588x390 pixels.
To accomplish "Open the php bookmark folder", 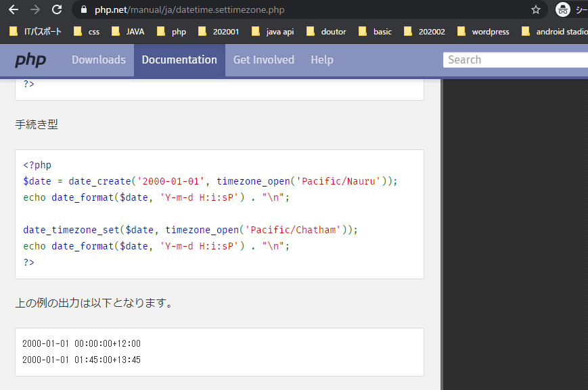I will click(171, 32).
